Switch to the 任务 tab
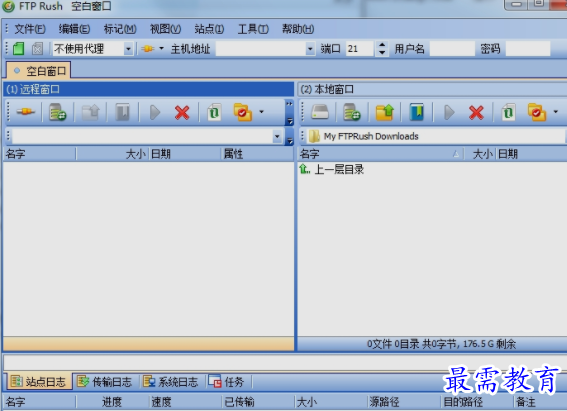 tap(227, 382)
